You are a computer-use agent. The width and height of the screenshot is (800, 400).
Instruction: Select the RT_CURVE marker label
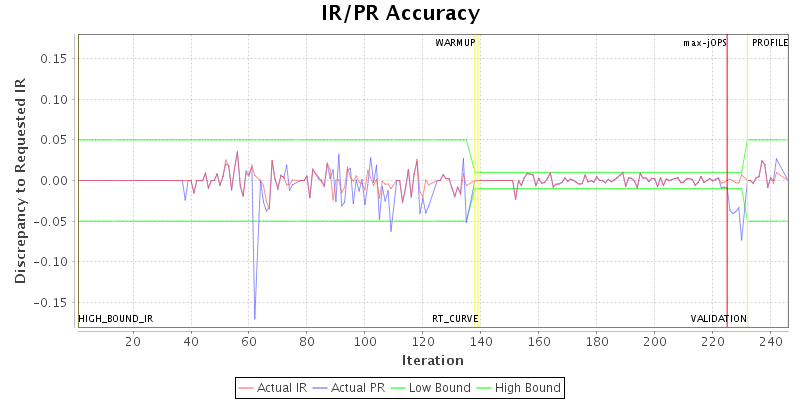tap(455, 319)
